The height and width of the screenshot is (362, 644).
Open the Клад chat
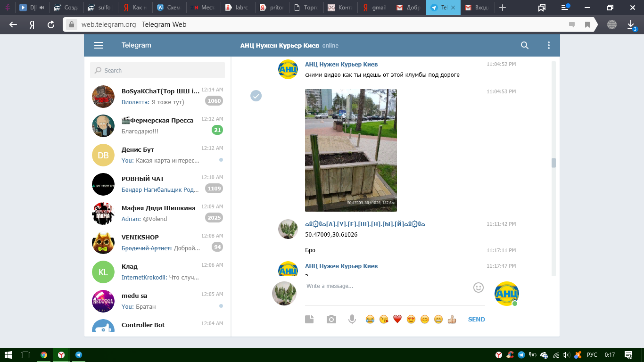(x=157, y=272)
